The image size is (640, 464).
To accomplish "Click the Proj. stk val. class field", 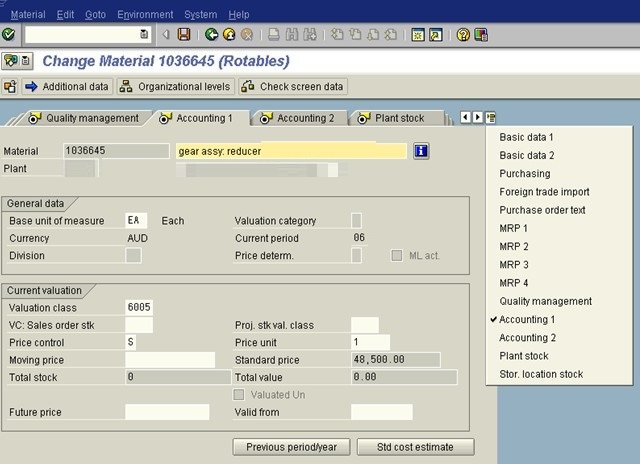I will [365, 325].
